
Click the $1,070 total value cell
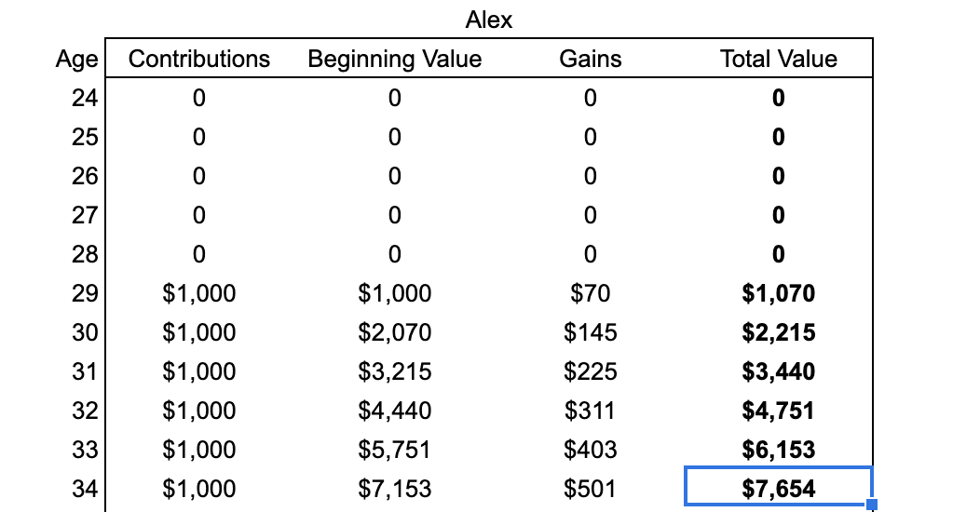(779, 293)
